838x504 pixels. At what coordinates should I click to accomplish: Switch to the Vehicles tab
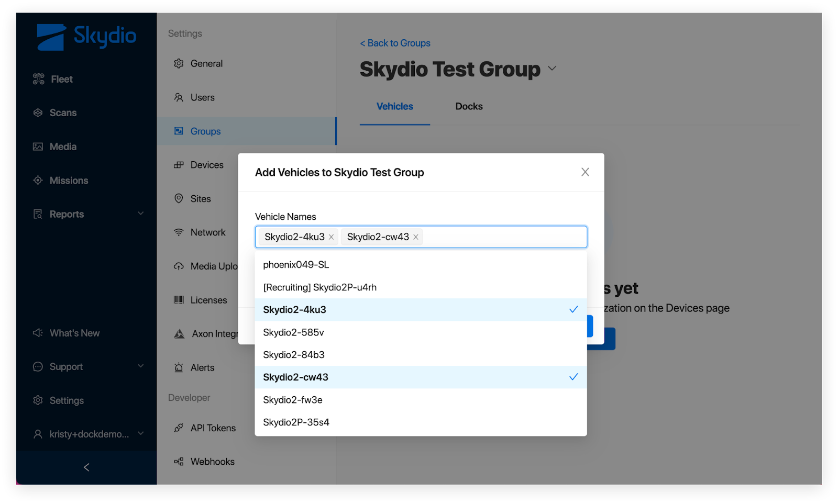point(395,106)
